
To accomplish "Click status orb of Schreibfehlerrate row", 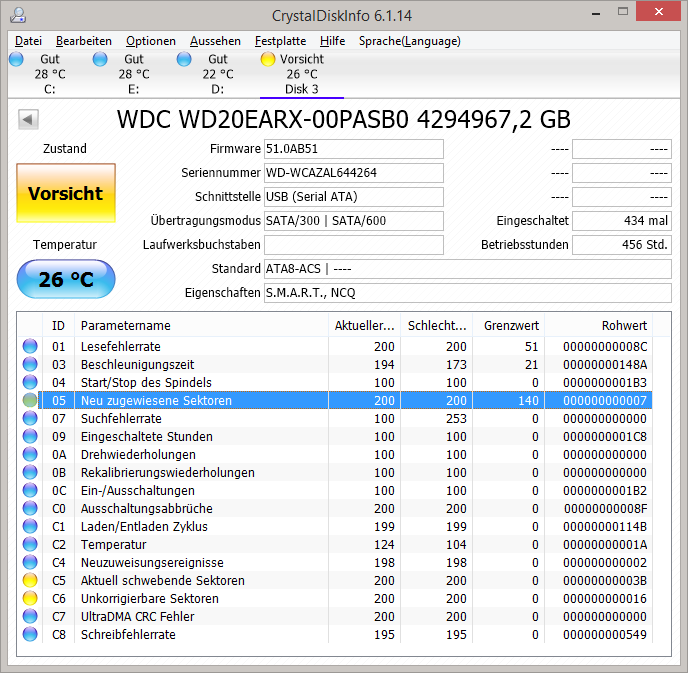I will pyautogui.click(x=30, y=634).
